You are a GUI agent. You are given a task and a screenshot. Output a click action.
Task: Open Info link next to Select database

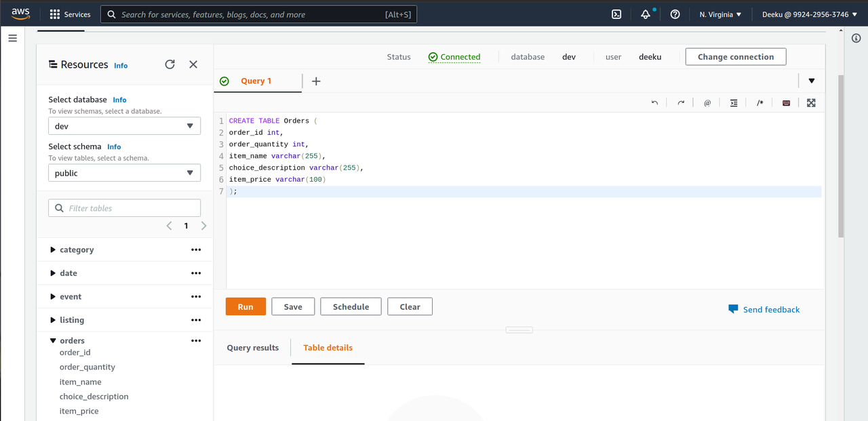tap(119, 100)
